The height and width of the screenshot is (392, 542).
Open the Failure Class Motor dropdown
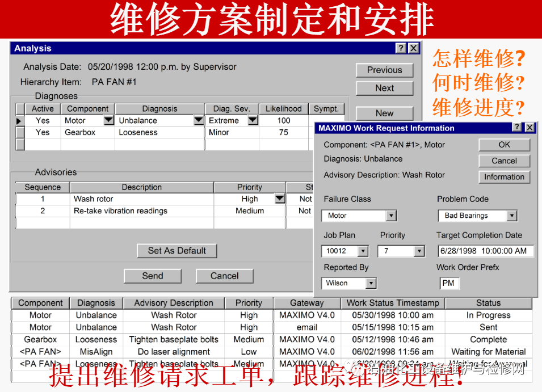[x=390, y=216]
